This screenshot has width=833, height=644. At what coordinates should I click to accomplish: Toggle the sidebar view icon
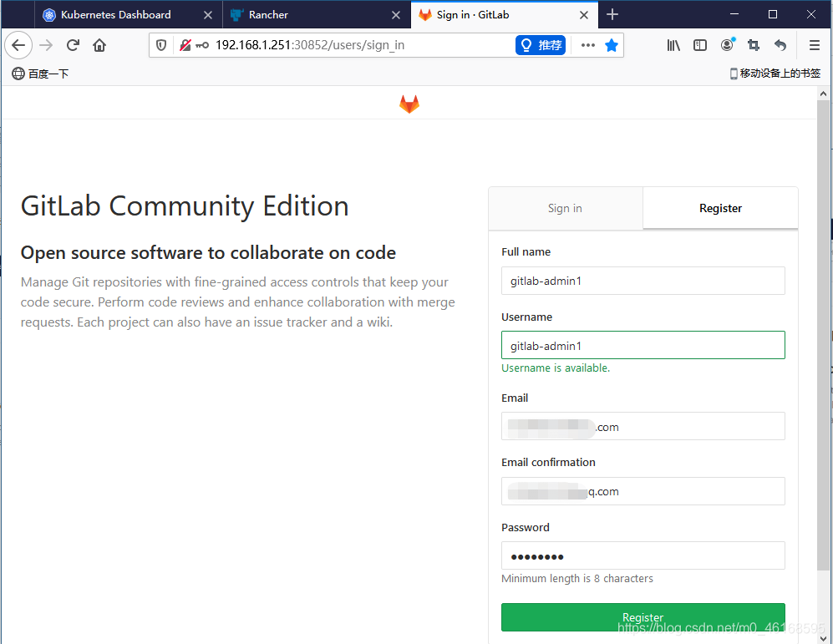point(700,45)
